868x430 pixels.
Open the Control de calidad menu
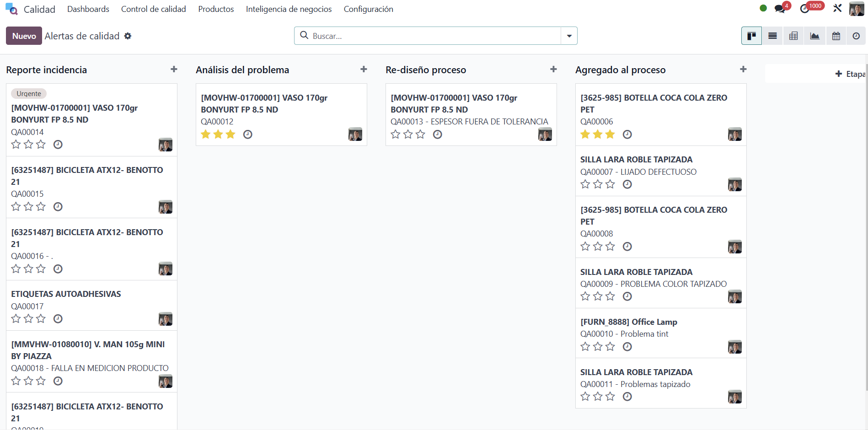[153, 9]
